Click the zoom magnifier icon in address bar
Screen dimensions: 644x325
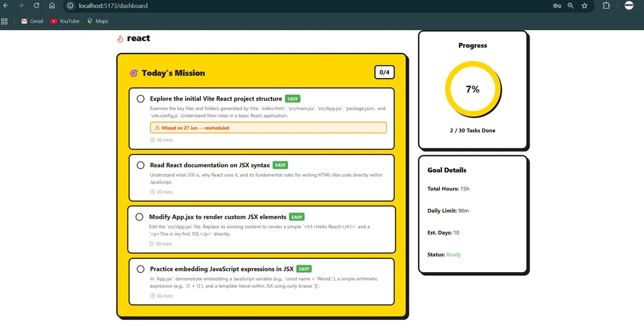click(571, 6)
